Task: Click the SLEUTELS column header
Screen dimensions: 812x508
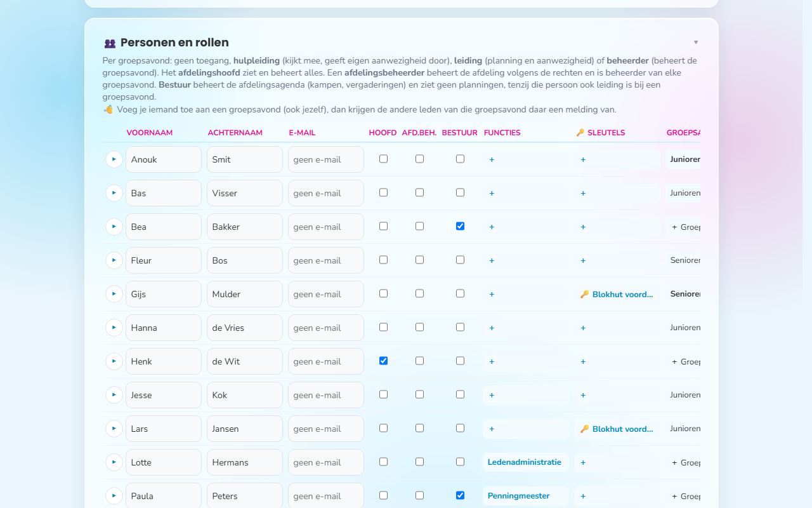Action: tap(601, 133)
